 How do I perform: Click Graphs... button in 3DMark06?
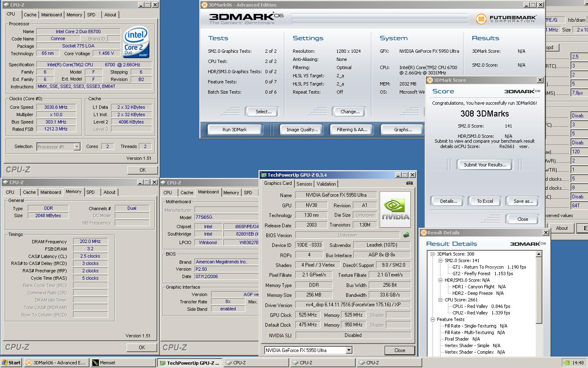coord(403,130)
